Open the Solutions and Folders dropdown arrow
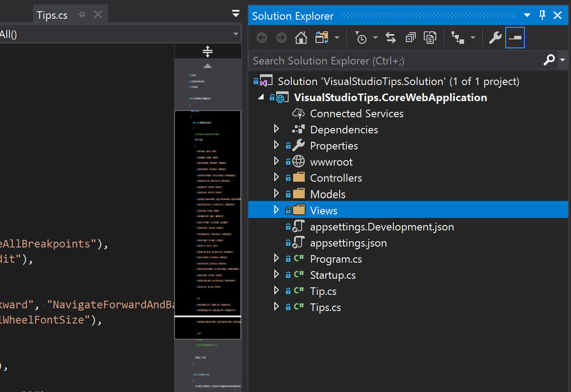This screenshot has width=571, height=392. pos(337,38)
